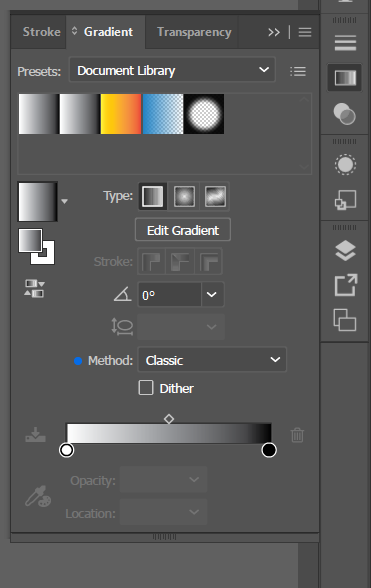Apply gradient along stroke
This screenshot has height=588, width=371.
tap(180, 261)
